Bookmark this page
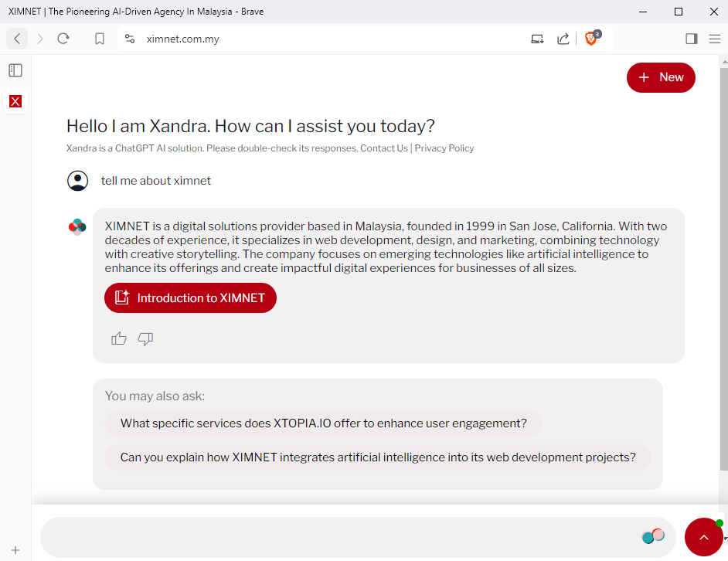Viewport: 728px width, 561px height. pos(100,39)
